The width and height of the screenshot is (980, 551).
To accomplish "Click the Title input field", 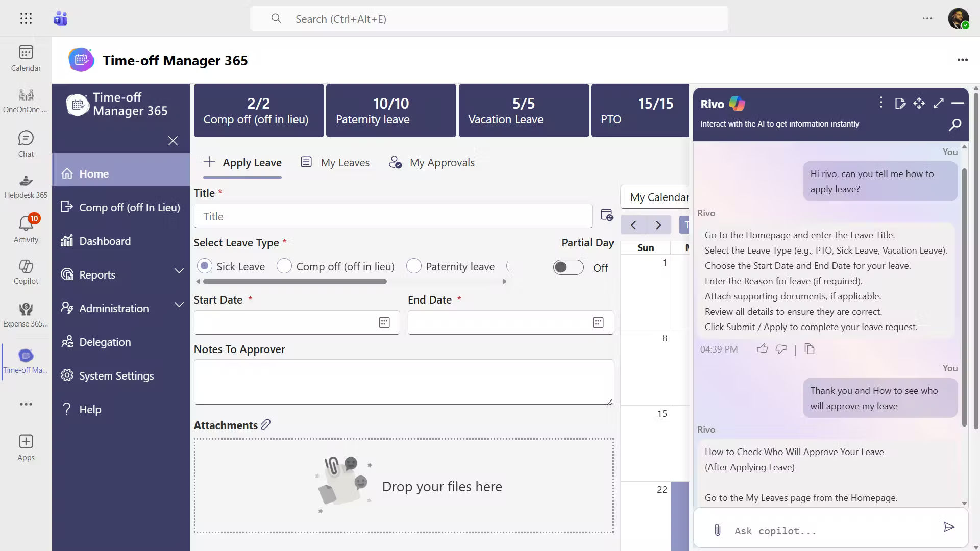I will [x=393, y=216].
